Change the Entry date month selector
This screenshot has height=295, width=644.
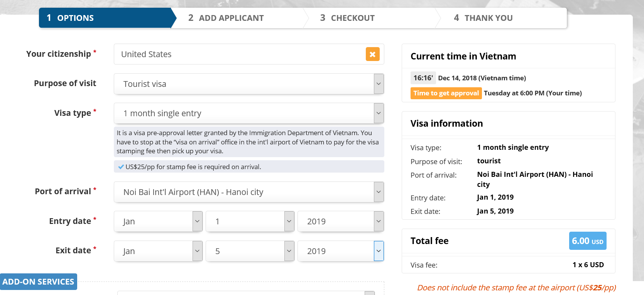(x=158, y=221)
